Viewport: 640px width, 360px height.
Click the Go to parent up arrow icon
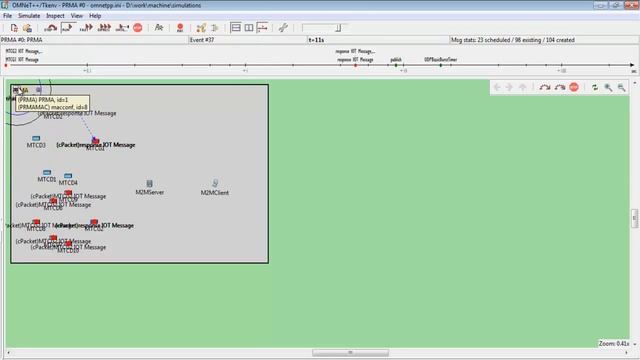522,87
